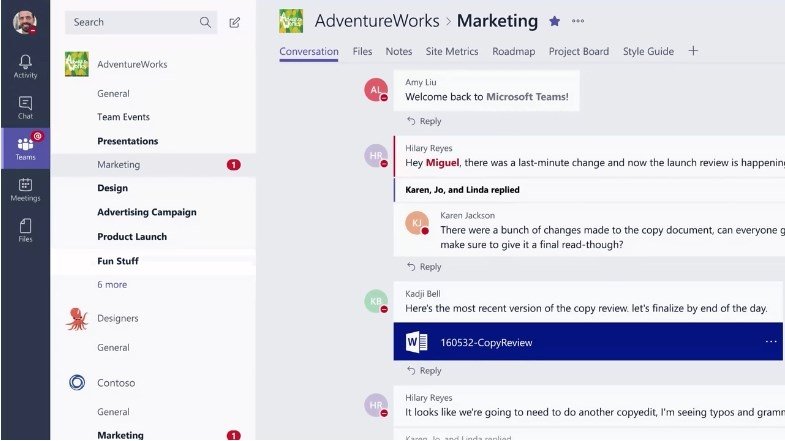Viewport: 785px width, 441px height.
Task: Click the Designers team octopus icon
Action: [77, 319]
